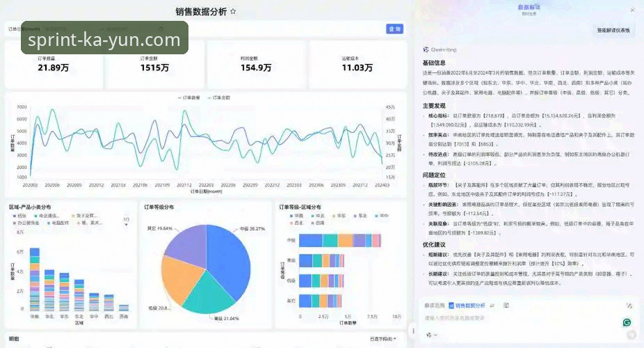Click the round send button
The width and height of the screenshot is (644, 348).
(631, 335)
